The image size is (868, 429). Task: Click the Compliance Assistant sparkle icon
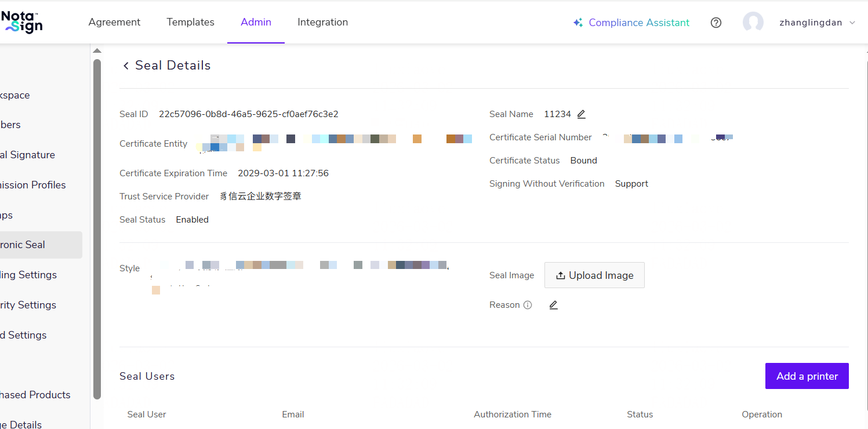pyautogui.click(x=578, y=23)
